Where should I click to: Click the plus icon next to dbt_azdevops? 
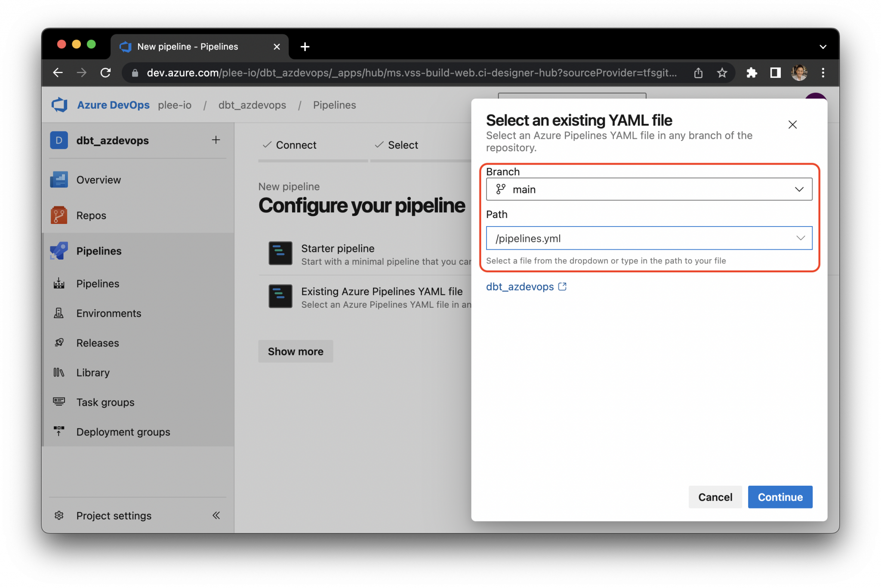tap(216, 140)
